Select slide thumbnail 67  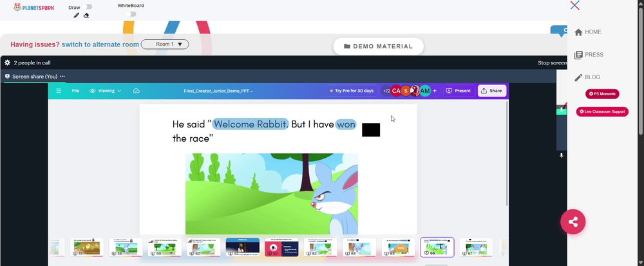[x=476, y=247]
